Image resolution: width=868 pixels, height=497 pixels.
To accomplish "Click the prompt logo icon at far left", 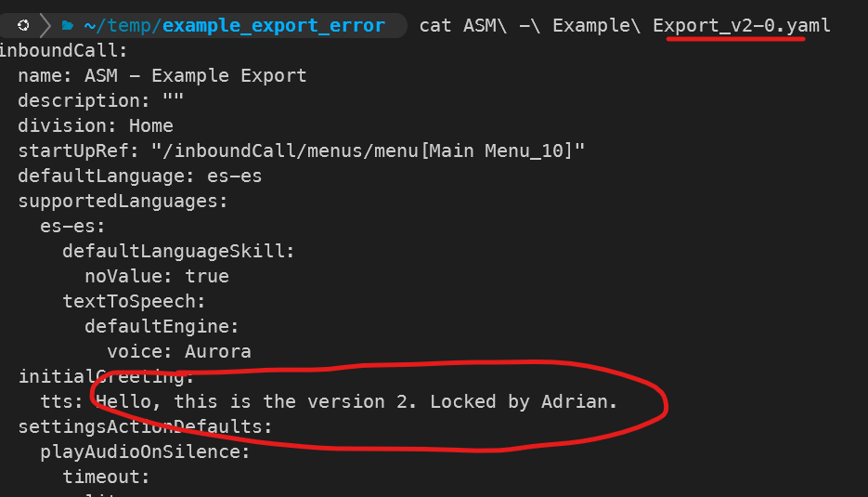I will click(x=22, y=25).
